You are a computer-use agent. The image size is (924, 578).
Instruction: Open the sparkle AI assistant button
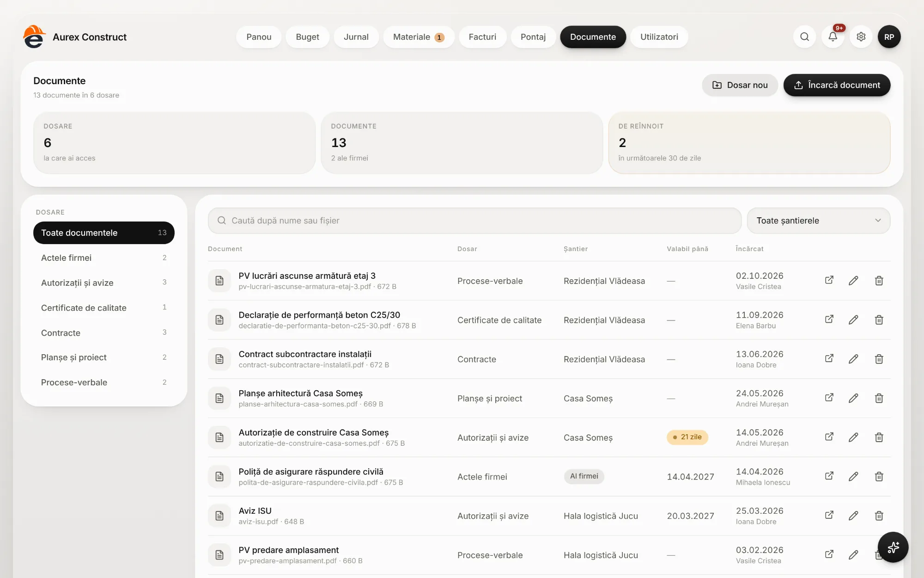[893, 547]
